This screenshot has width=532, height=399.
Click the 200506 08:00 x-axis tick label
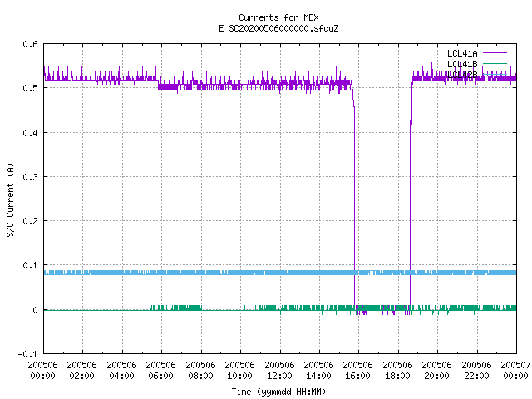tap(200, 370)
